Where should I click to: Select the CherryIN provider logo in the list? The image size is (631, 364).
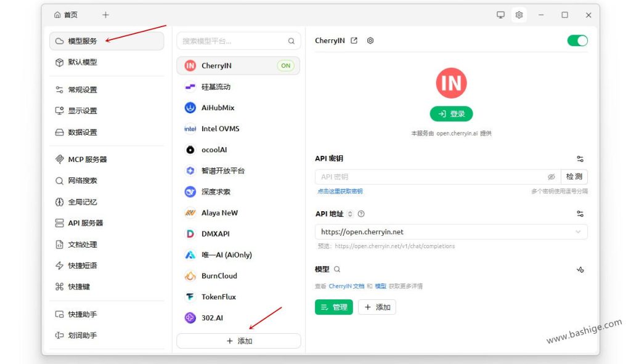[x=190, y=65]
